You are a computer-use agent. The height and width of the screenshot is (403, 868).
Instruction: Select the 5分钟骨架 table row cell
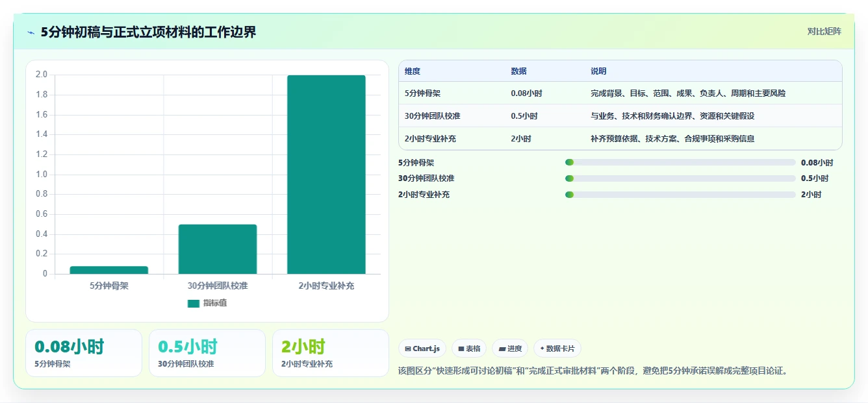coord(422,93)
